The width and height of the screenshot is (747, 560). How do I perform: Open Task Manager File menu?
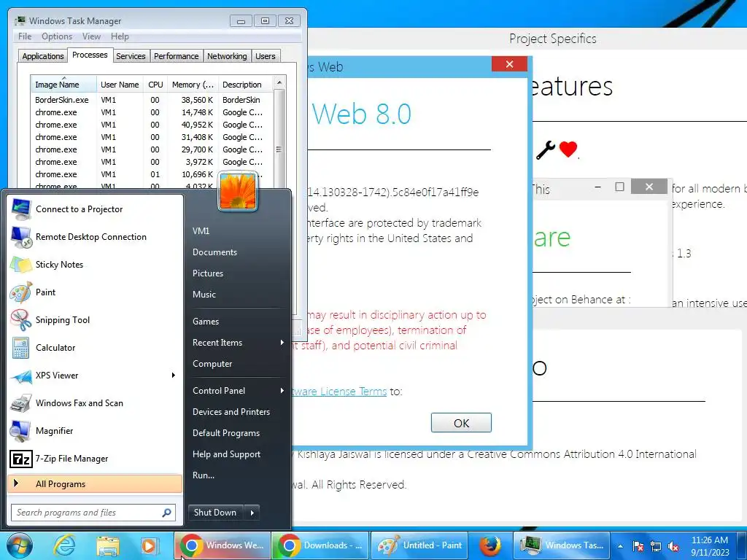coord(25,36)
